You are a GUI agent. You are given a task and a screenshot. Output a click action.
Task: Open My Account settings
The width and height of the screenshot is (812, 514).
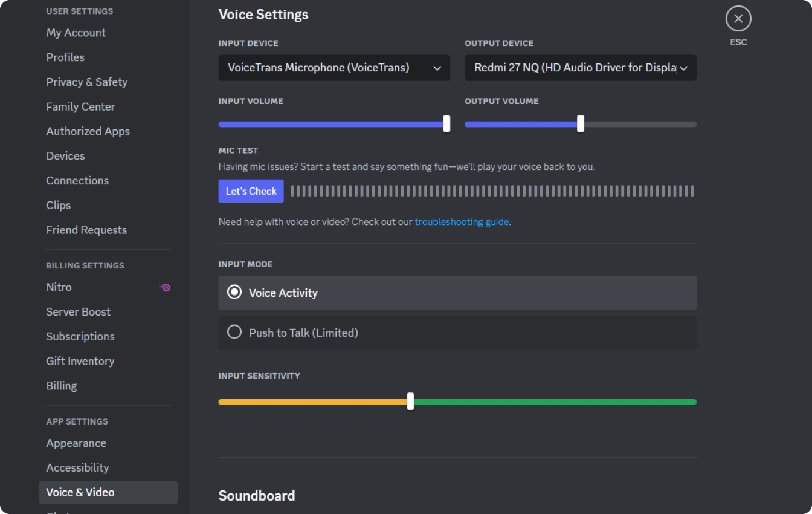[x=76, y=33]
